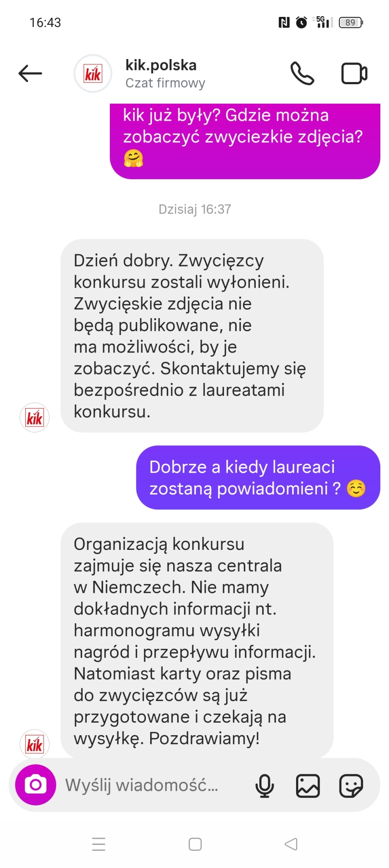This screenshot has height=868, width=389.
Task: Select the 'Dobrze a kiedy laureaci' message
Action: (x=258, y=477)
